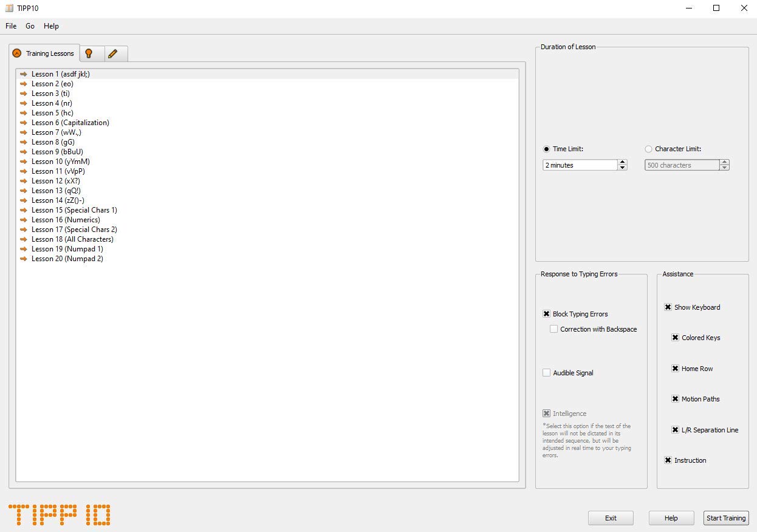Click the Exit button
Screen dimensions: 757x532
(611, 518)
